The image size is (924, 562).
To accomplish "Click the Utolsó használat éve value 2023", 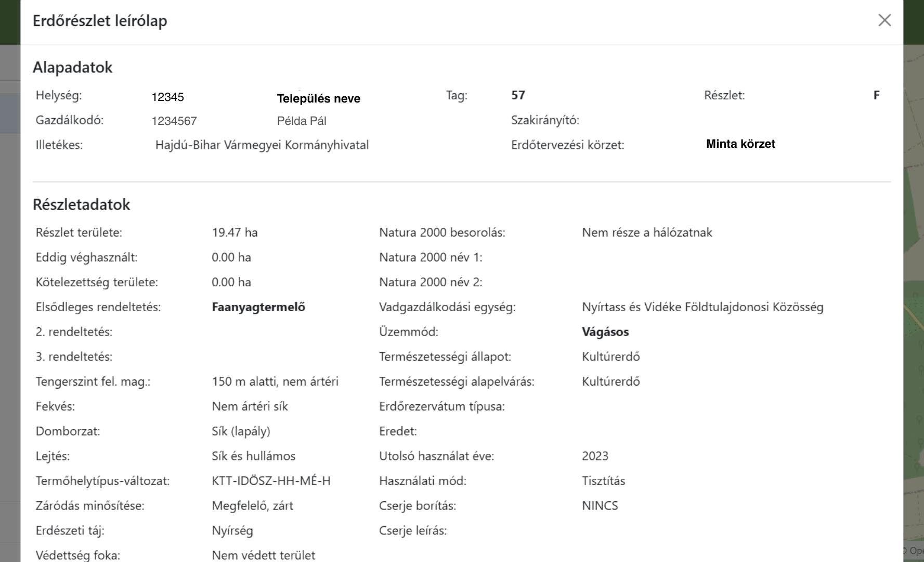I will (x=595, y=456).
